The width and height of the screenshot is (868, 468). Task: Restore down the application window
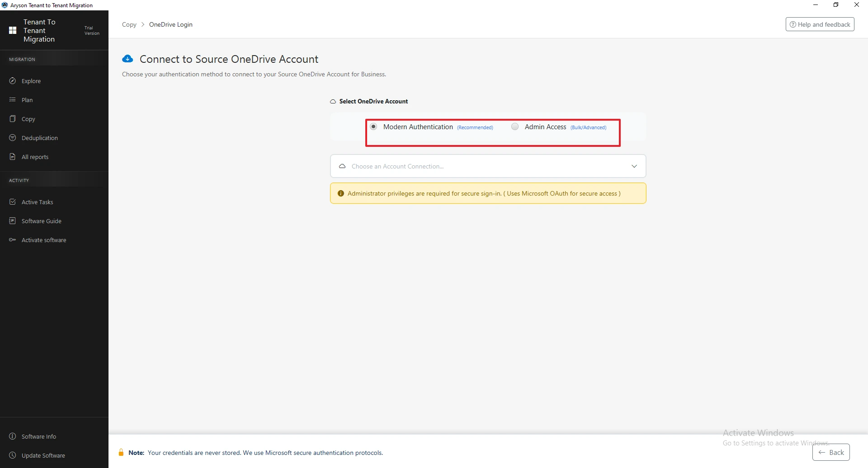point(836,5)
